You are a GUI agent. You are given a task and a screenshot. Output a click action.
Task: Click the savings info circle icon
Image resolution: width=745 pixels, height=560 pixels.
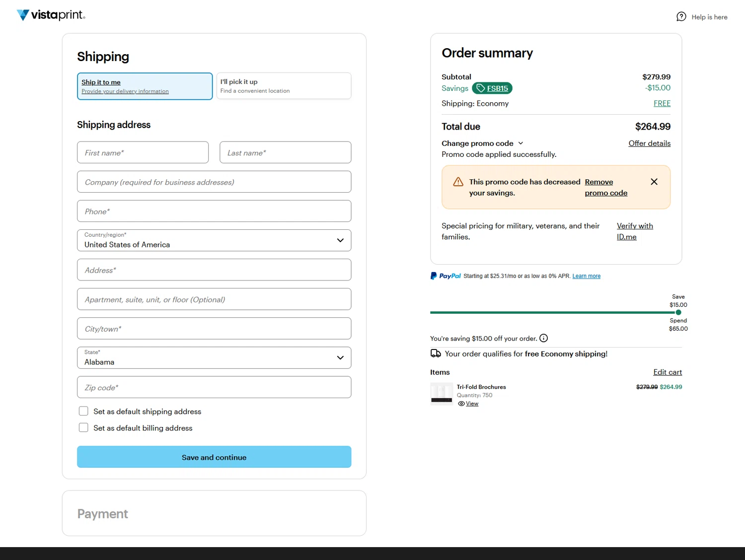(x=543, y=339)
